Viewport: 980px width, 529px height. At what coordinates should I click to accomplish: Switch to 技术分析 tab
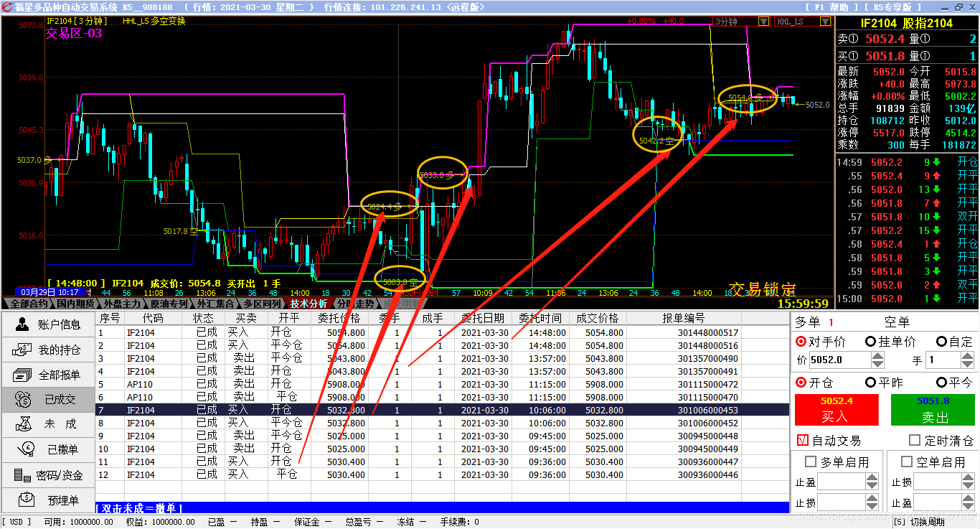[309, 304]
